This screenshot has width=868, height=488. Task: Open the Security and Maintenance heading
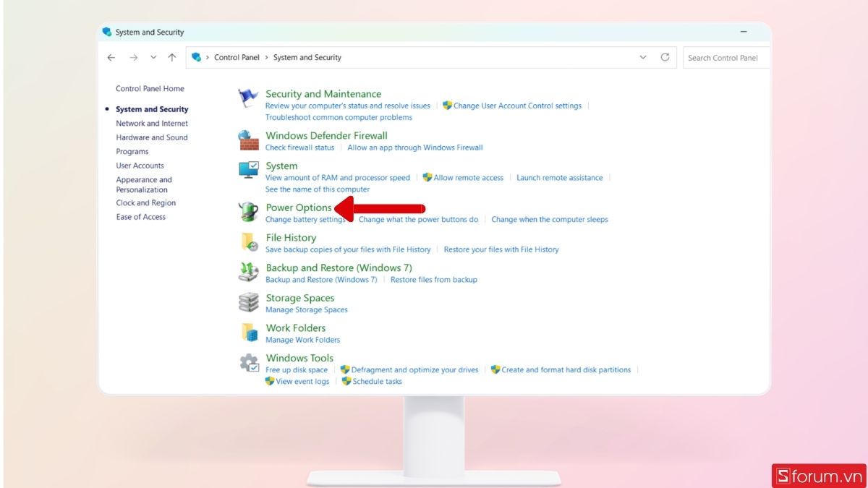(x=323, y=94)
